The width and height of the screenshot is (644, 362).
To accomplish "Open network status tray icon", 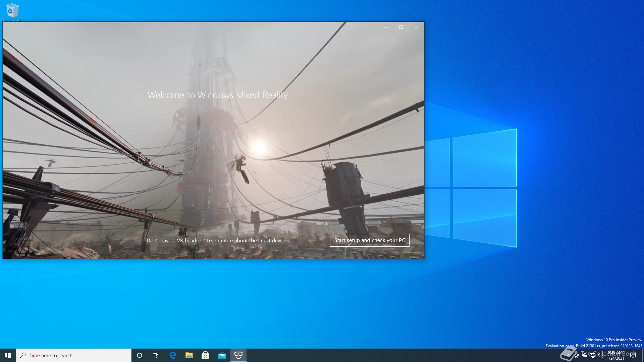I will (x=593, y=355).
